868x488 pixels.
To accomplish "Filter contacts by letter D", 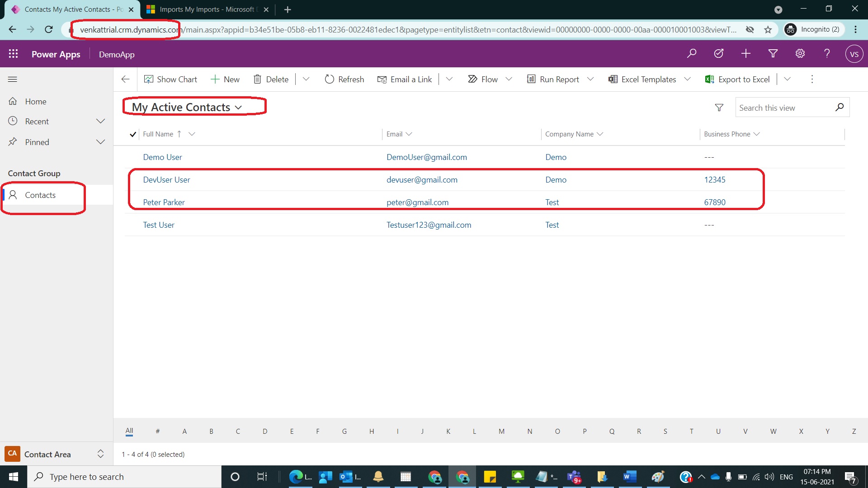I will coord(265,431).
